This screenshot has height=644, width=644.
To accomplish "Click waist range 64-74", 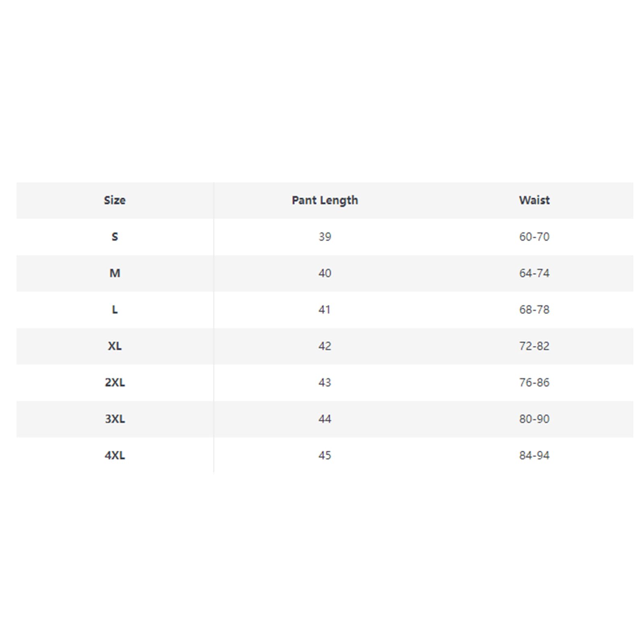I will coord(534,273).
